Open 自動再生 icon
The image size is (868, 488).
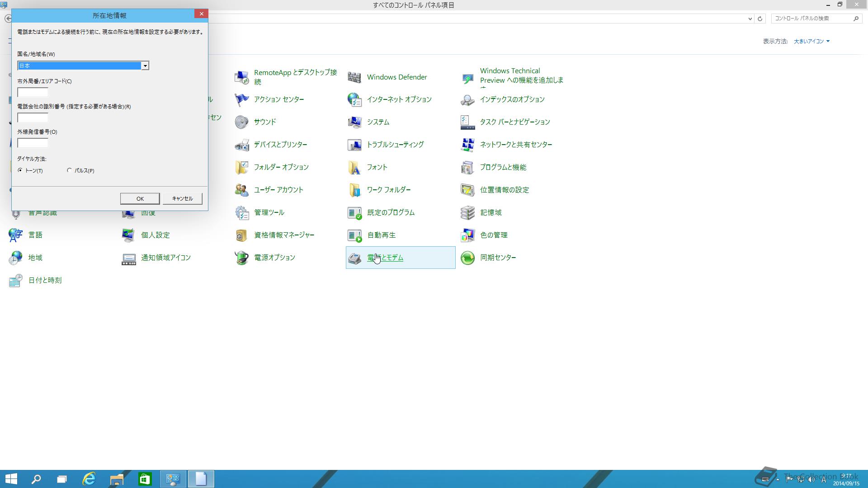point(354,235)
